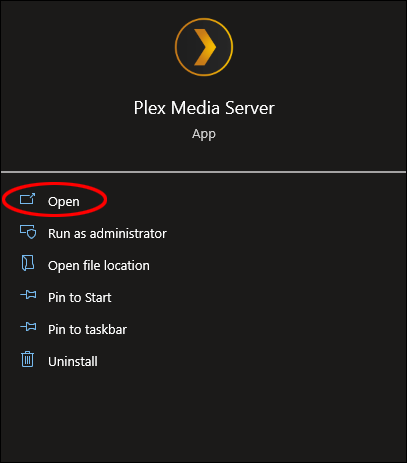Click the pushpin icon beside Pin to Start
This screenshot has width=407, height=463.
[x=28, y=295]
